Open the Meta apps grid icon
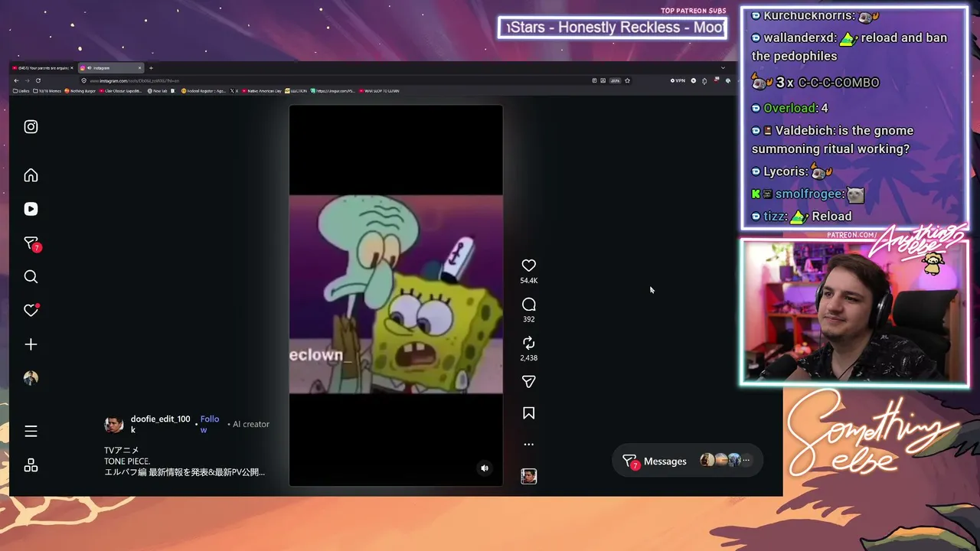The image size is (980, 551). coord(31,465)
